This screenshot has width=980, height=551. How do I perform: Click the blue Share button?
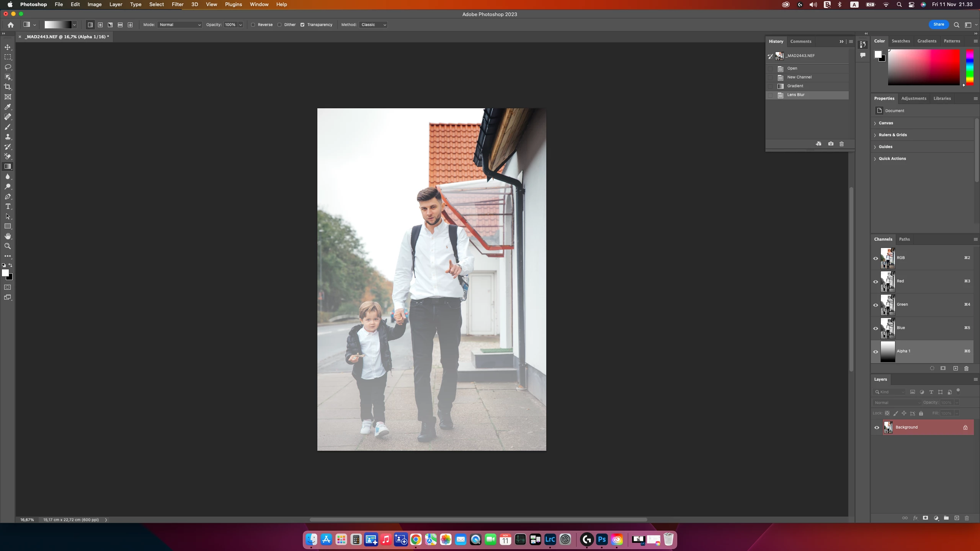click(938, 24)
